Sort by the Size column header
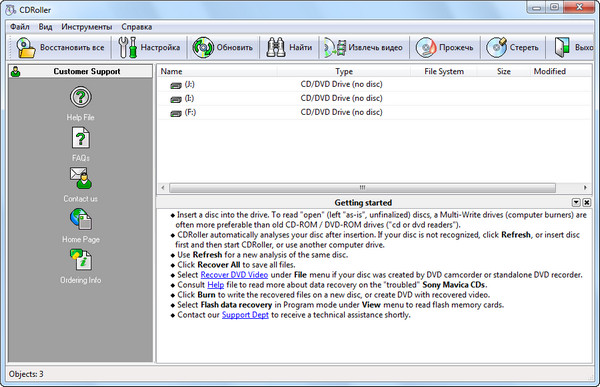 point(504,72)
